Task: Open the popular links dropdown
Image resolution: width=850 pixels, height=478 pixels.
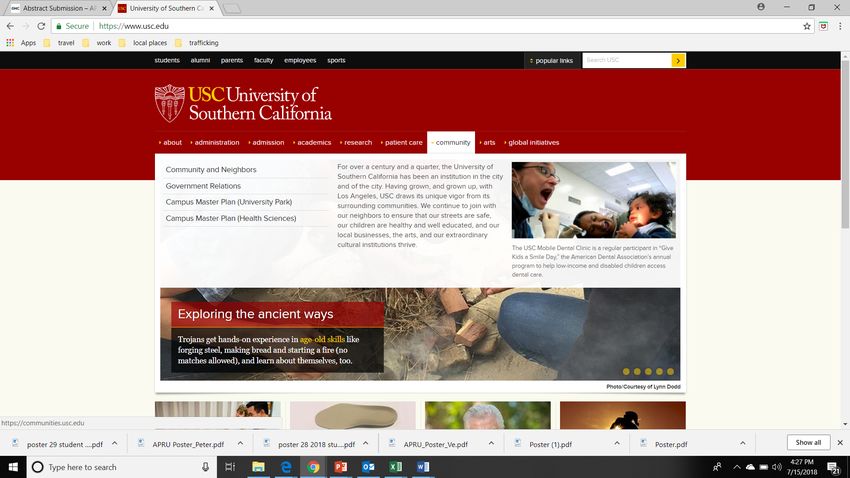Action: (551, 61)
